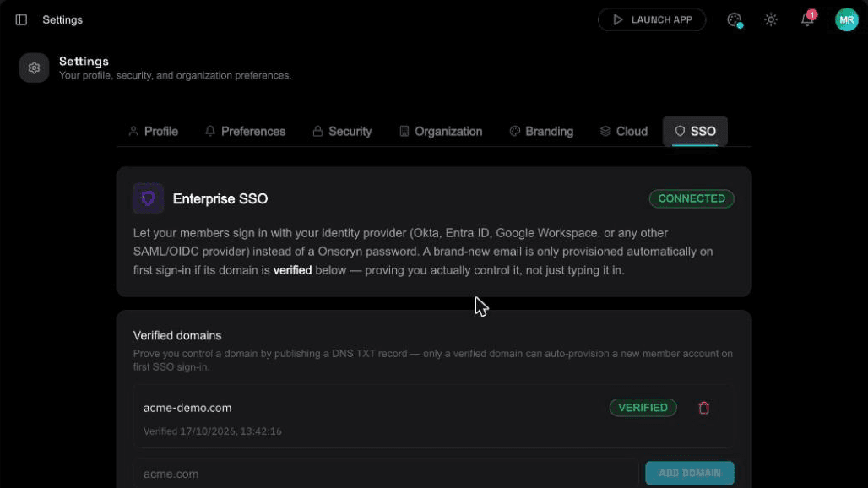Viewport: 868px width, 488px height.
Task: Click the Verified 17/10/2026 timestamp
Action: (213, 431)
